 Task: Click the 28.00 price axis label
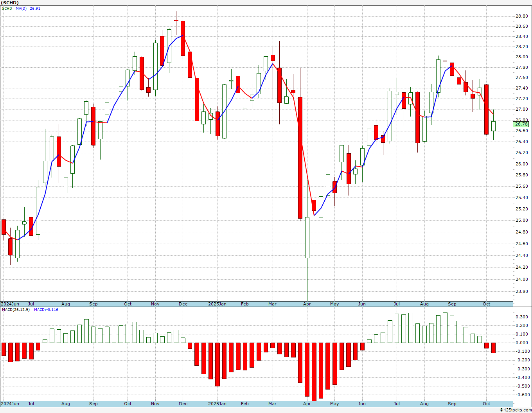[x=521, y=57]
